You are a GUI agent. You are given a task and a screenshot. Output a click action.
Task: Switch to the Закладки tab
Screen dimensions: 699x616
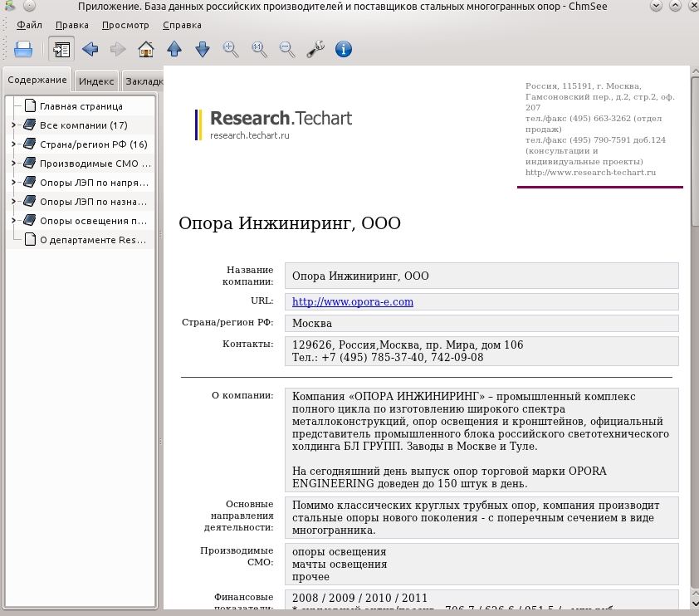144,81
